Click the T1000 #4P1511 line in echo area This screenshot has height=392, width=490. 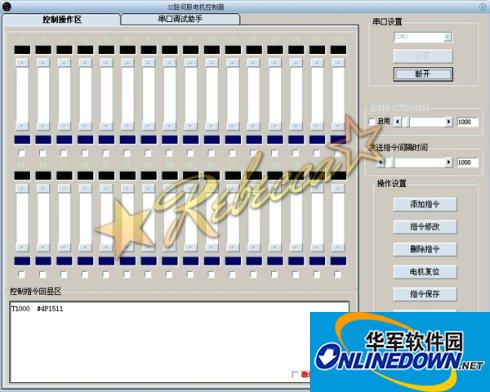[37, 309]
